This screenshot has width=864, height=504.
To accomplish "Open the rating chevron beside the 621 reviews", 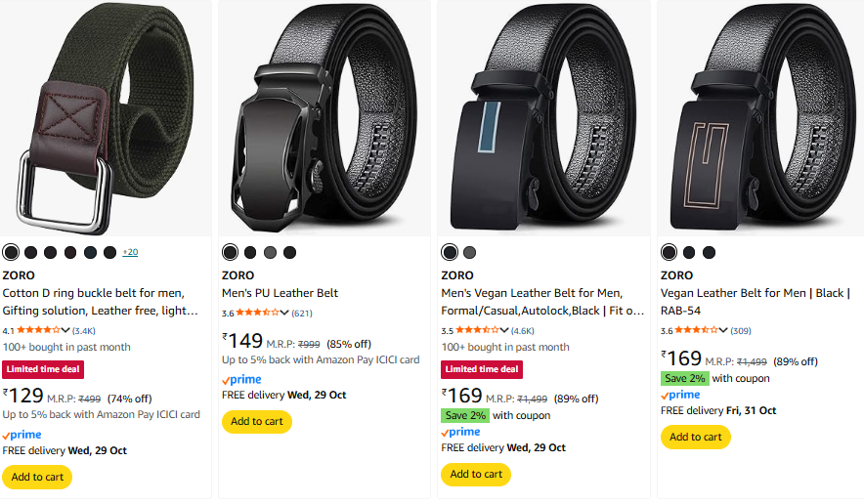I will tap(285, 313).
